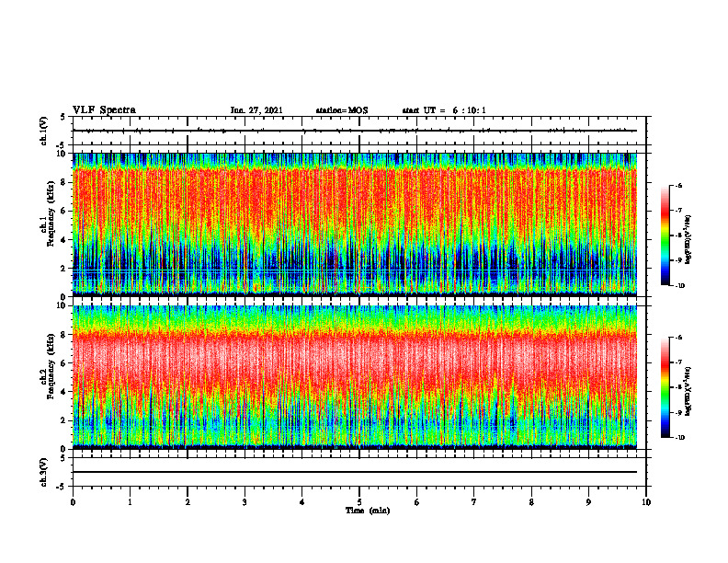Click the ch.2 frequency axis "6" tick label
The width and height of the screenshot is (728, 563).
[x=64, y=363]
